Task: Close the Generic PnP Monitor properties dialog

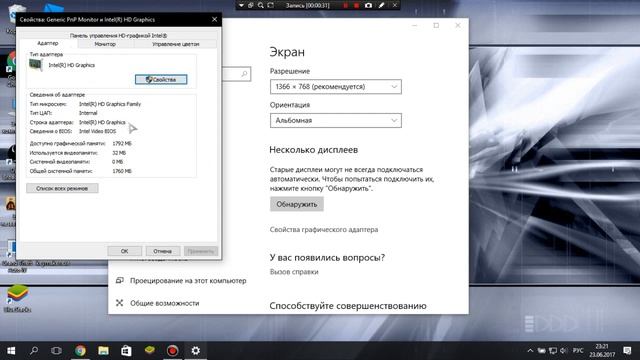Action: 214,19
